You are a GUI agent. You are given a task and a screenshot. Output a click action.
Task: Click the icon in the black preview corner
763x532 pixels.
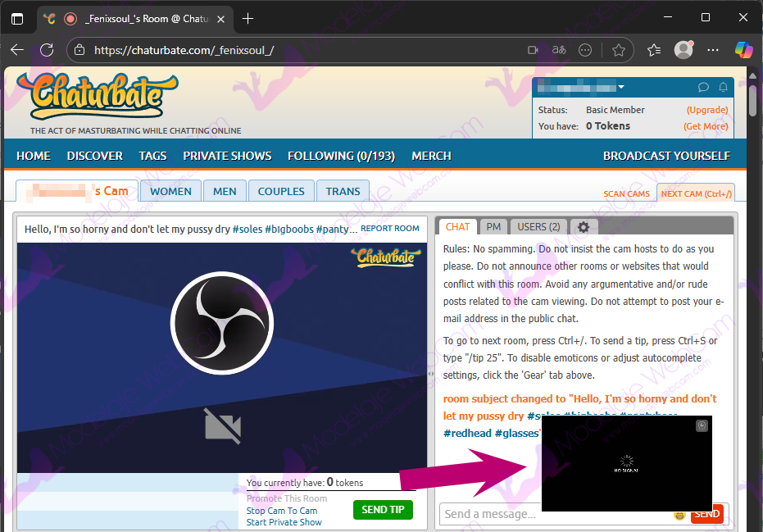pos(702,426)
